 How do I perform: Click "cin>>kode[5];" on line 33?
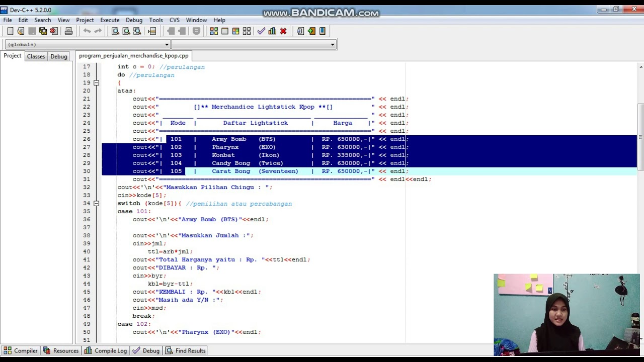pyautogui.click(x=142, y=195)
